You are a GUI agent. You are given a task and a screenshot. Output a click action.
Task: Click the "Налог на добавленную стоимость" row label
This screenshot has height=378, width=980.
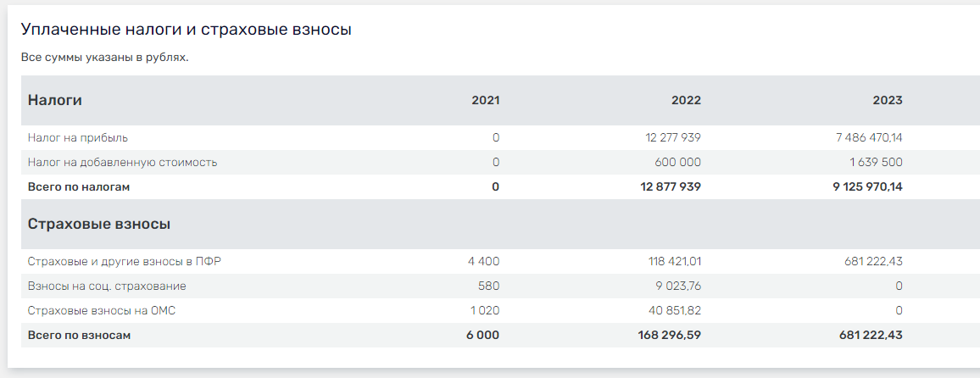122,162
